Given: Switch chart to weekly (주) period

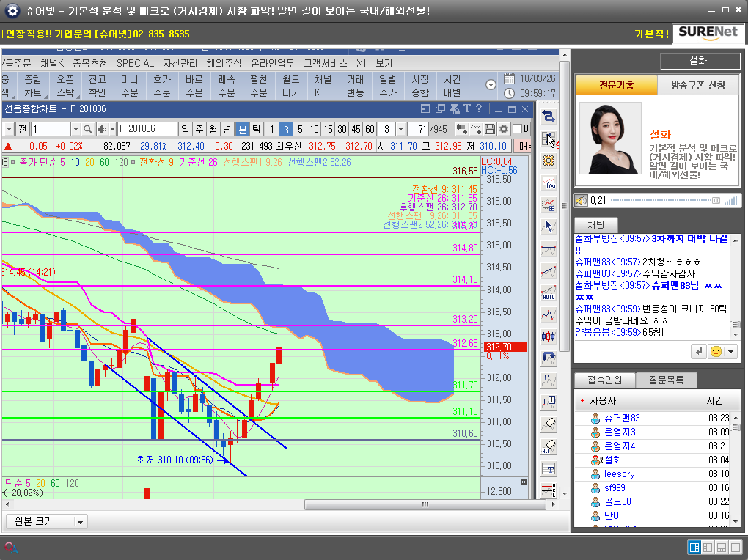Looking at the screenshot, I should [x=199, y=129].
